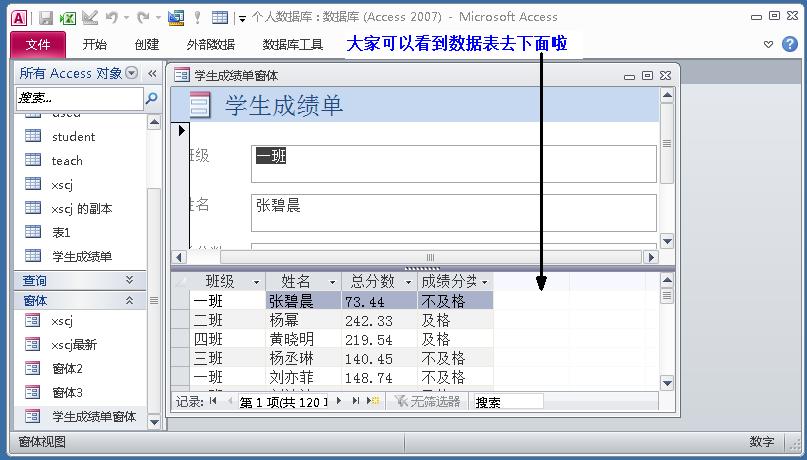Screen dimensions: 807x460
Task: Click the exclamation mark Run icon
Action: tap(197, 18)
